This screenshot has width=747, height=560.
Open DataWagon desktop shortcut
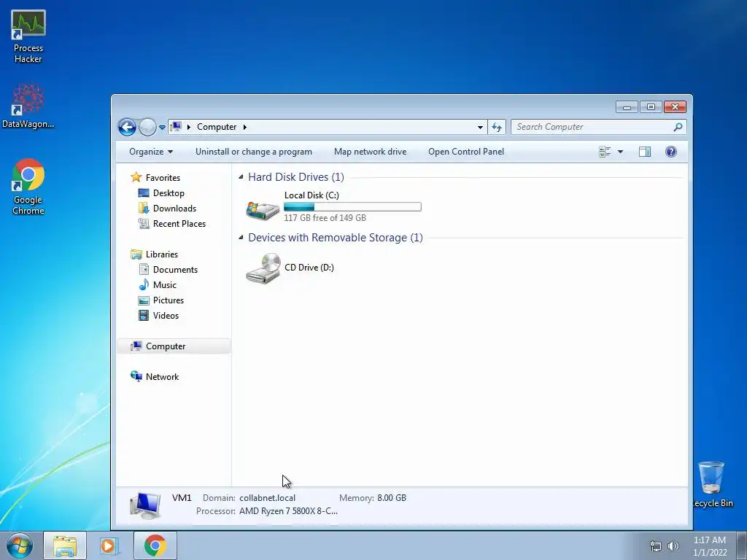click(28, 106)
